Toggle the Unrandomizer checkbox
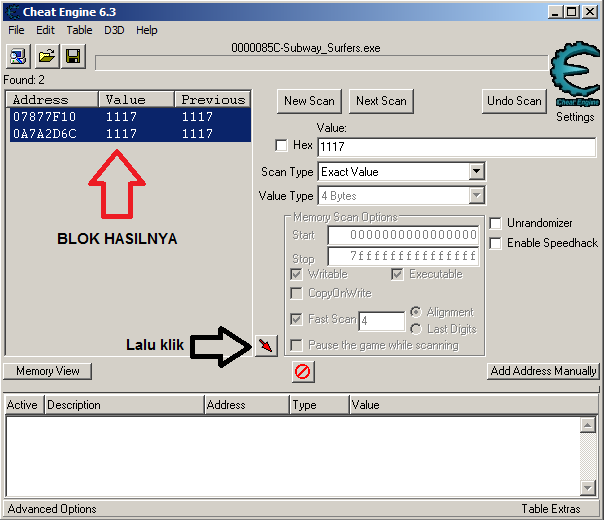 (495, 223)
